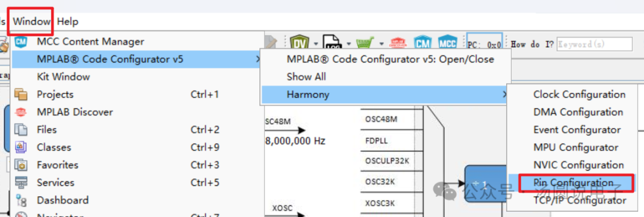Viewport: 644px width, 217px height.
Task: Open Pin Configuration
Action: (x=574, y=182)
